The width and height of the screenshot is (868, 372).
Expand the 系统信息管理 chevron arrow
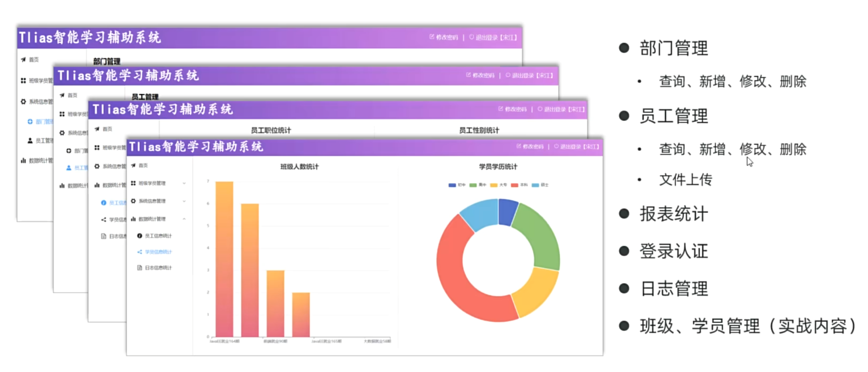pos(184,201)
